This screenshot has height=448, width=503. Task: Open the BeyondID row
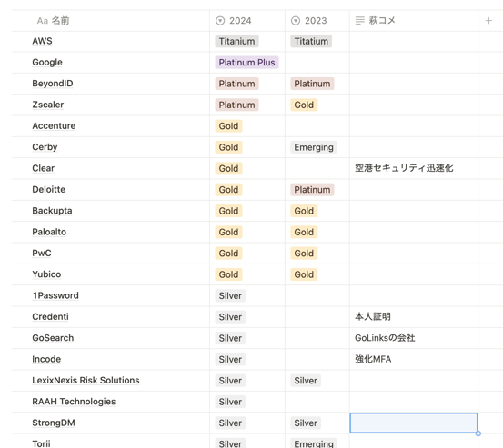point(53,84)
